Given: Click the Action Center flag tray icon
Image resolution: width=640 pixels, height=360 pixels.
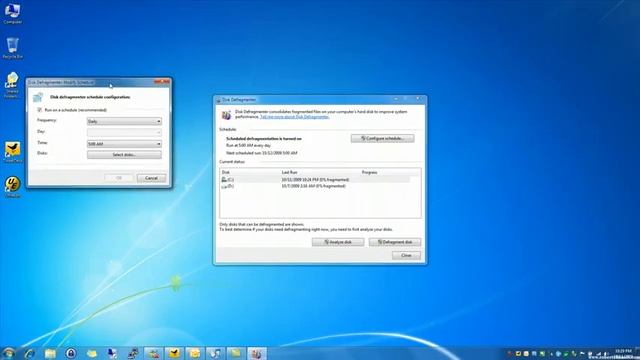Looking at the screenshot, I should pyautogui.click(x=582, y=353).
